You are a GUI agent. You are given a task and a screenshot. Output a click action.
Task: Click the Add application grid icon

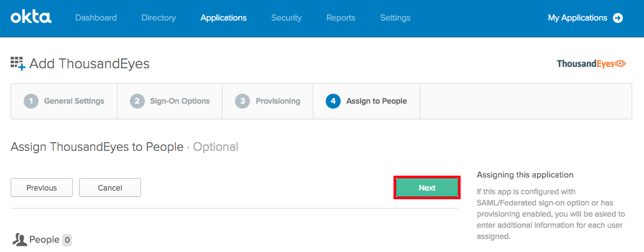(18, 64)
